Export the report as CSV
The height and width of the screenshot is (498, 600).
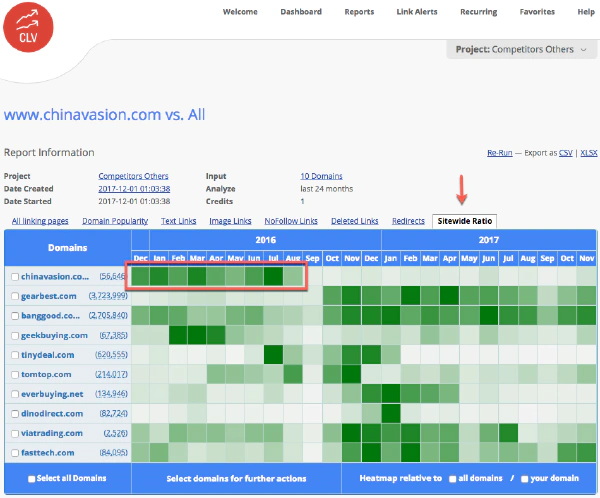coord(566,153)
